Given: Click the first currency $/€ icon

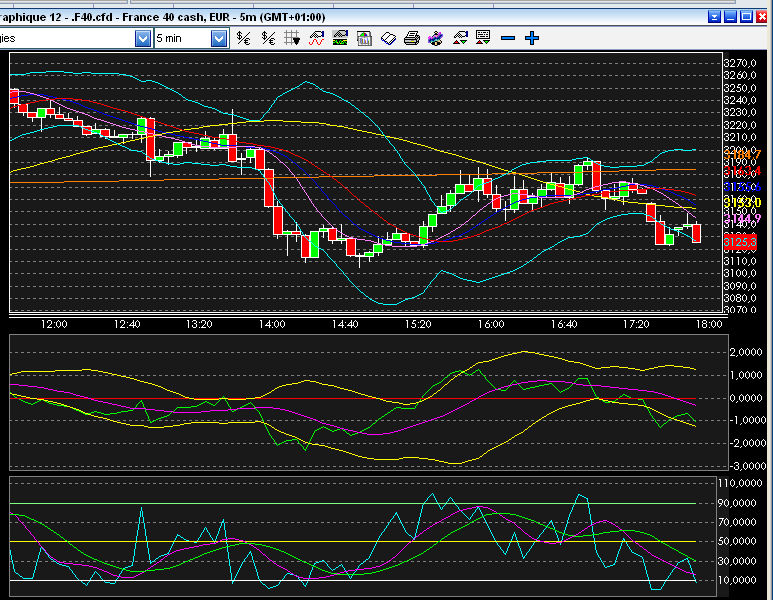Looking at the screenshot, I should click(244, 38).
